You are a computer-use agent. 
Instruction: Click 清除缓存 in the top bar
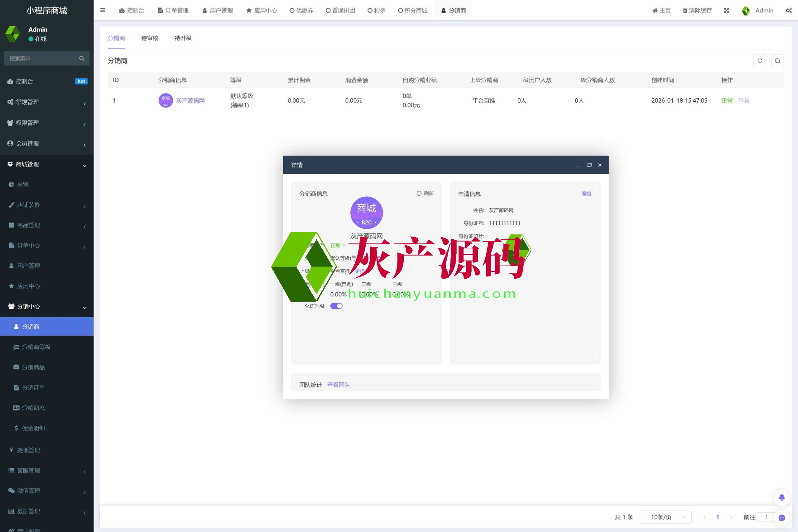[697, 11]
